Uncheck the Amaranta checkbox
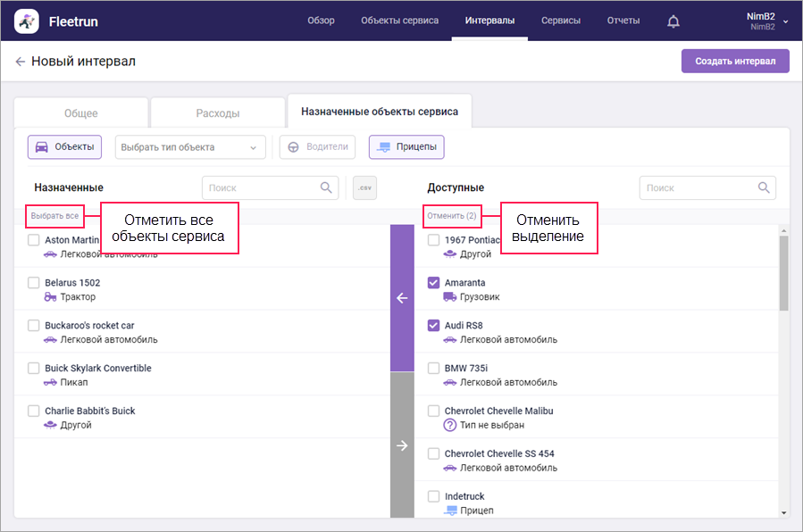Image resolution: width=803 pixels, height=532 pixels. (434, 283)
